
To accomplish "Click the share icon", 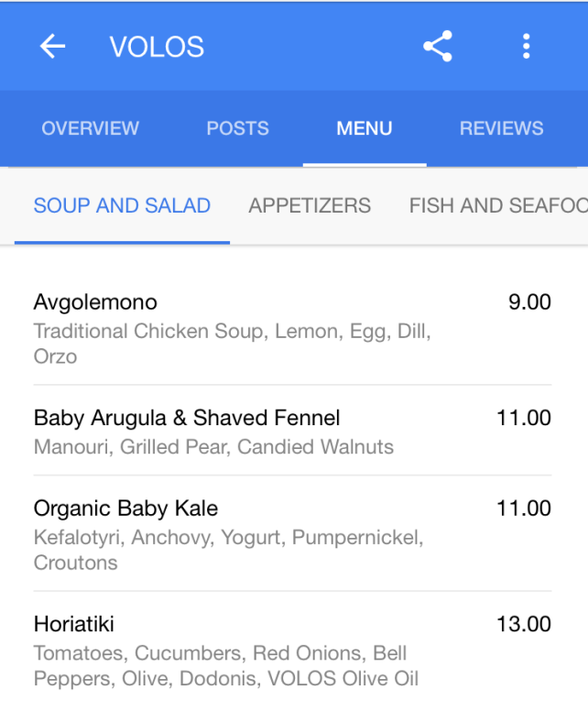I will click(438, 47).
